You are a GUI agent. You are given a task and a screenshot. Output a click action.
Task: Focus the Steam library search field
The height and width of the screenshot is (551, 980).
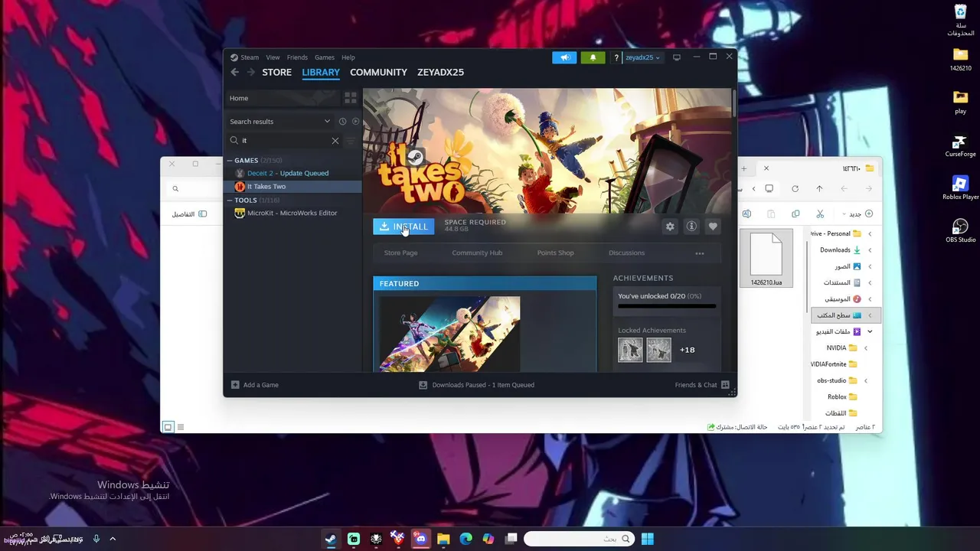click(283, 141)
